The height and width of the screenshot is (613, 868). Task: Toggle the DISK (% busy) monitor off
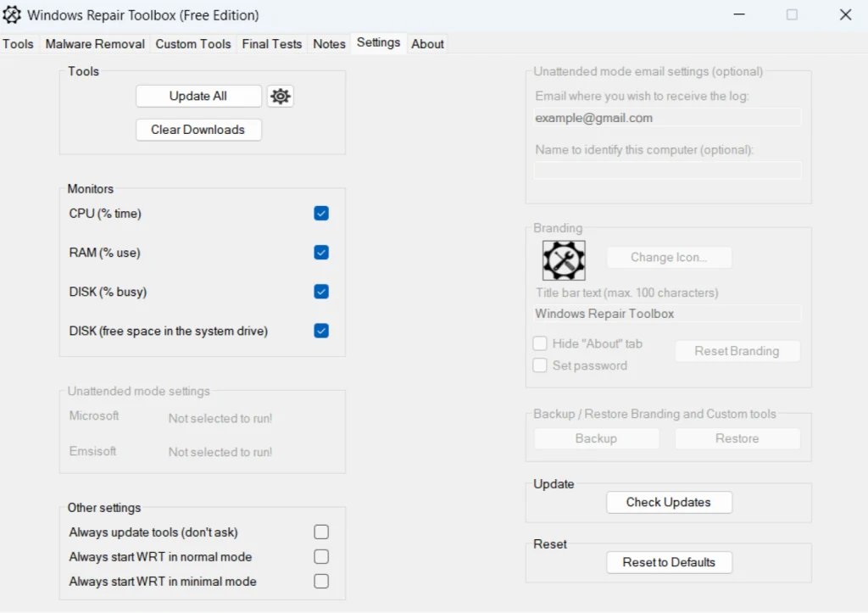coord(320,291)
